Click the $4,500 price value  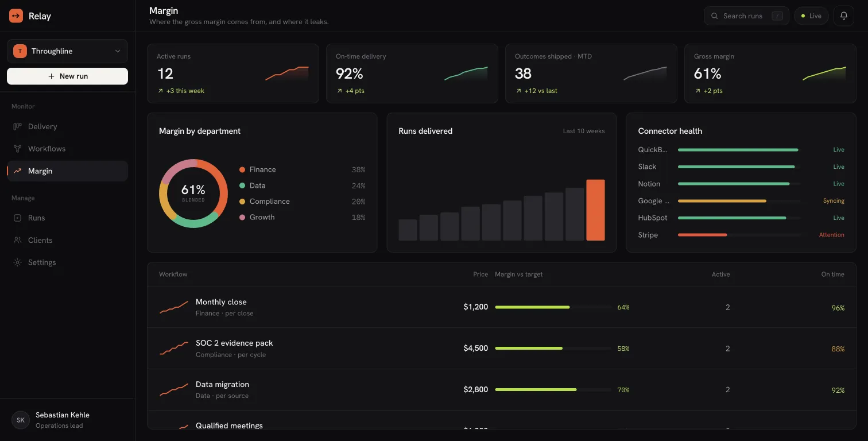476,349
